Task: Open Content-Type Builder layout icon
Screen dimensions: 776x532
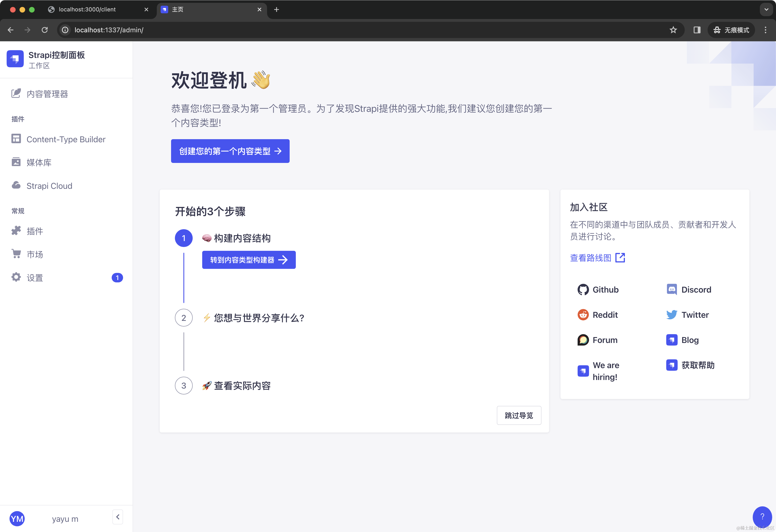Action: pos(16,139)
